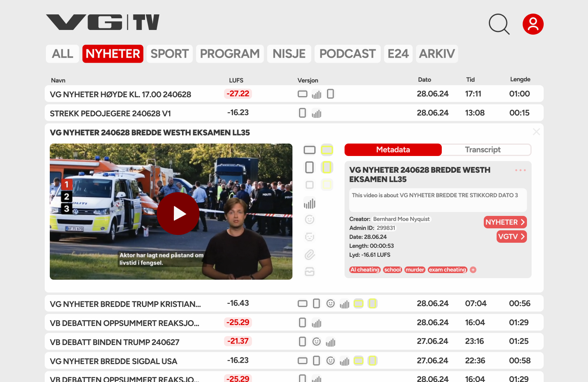Switch to the PODCAST category tab
Image resolution: width=588 pixels, height=382 pixels.
[348, 54]
